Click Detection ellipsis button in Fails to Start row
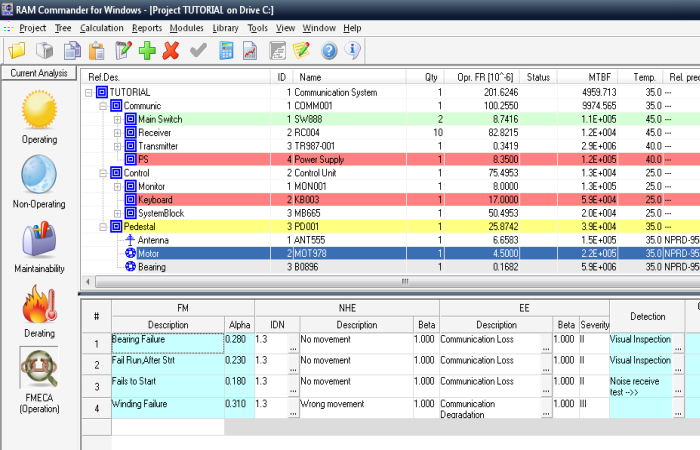This screenshot has height=450, width=700. point(678,390)
